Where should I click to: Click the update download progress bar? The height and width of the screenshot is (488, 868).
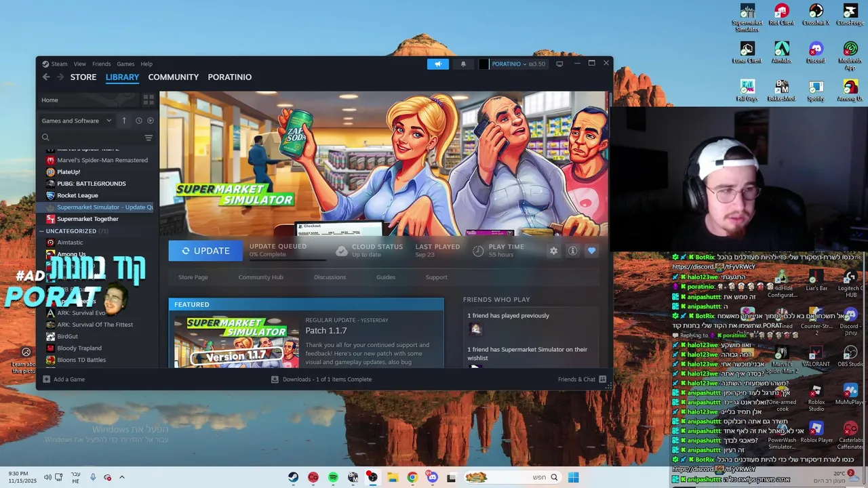pos(288,260)
